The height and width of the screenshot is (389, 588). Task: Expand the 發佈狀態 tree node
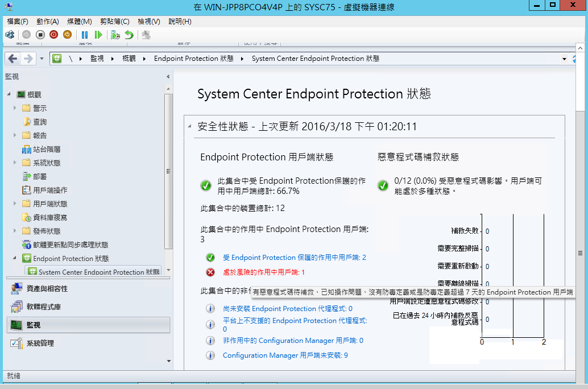tap(15, 231)
